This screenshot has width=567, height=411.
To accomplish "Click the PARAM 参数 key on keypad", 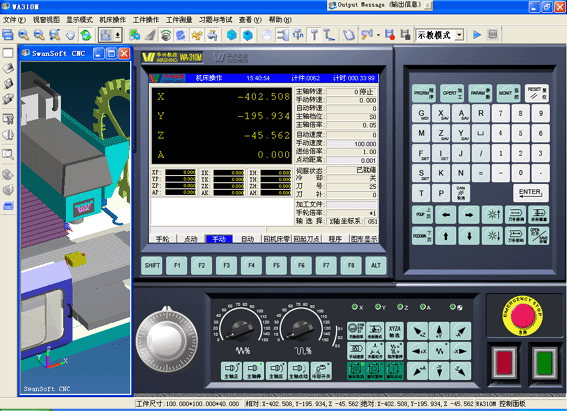I will pyautogui.click(x=480, y=93).
